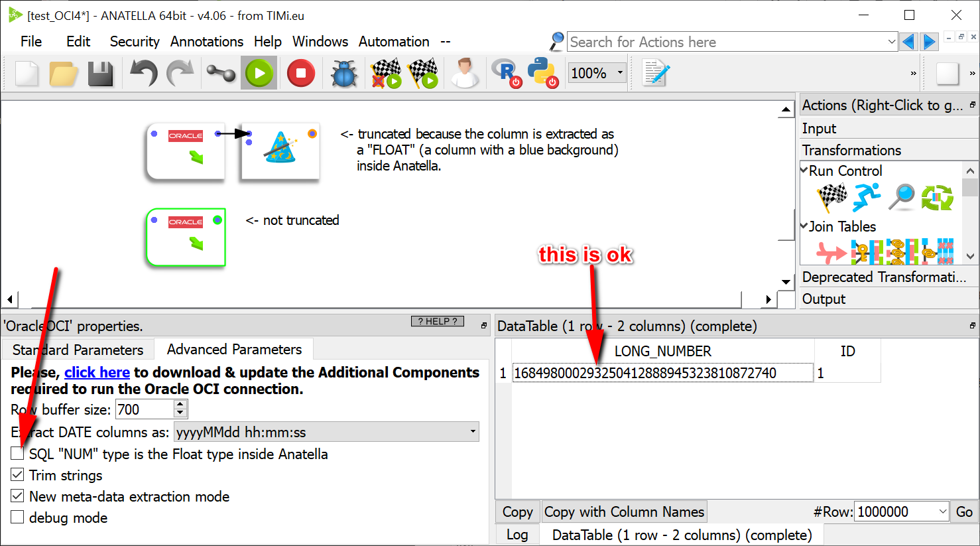Click the Undo arrow icon
This screenshot has width=980, height=546.
pyautogui.click(x=143, y=73)
